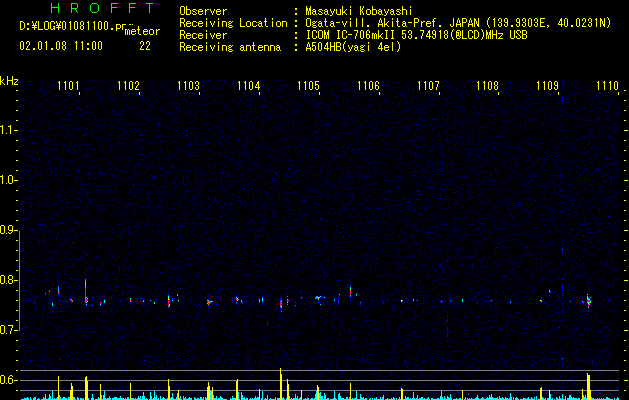Click the yellow intensity spike just before 1110

588,386
